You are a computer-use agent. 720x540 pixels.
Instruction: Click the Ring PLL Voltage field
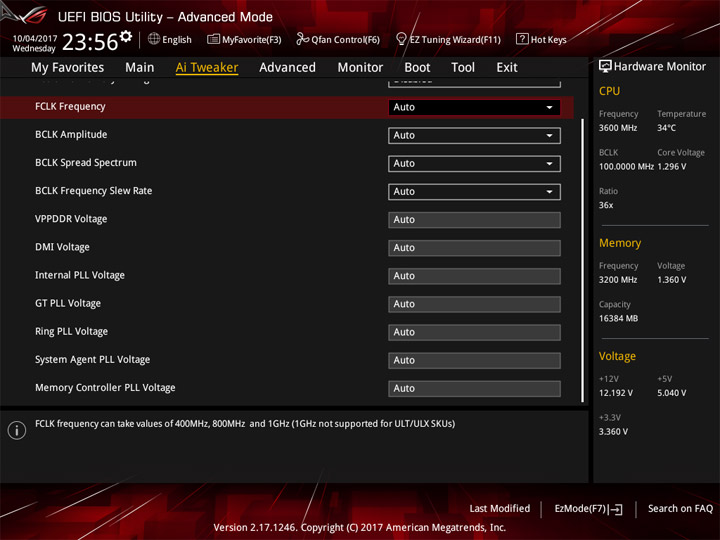pos(474,332)
